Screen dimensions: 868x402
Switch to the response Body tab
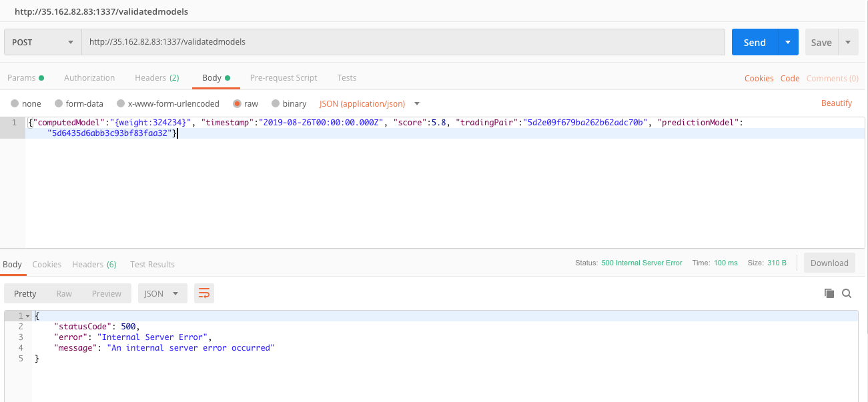pos(13,265)
